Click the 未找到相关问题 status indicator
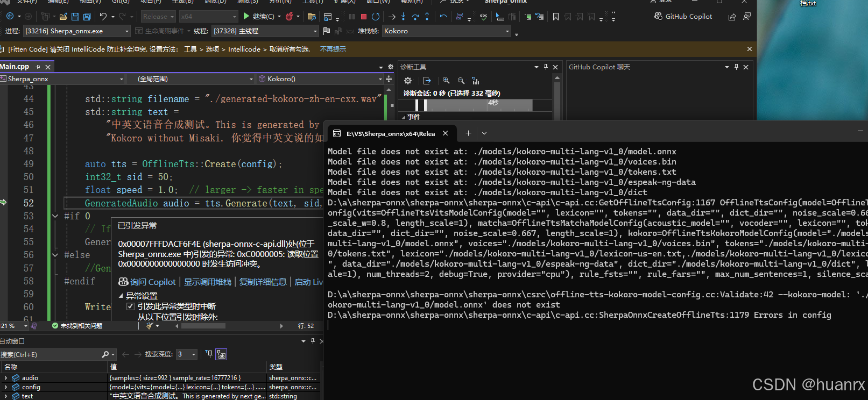Image resolution: width=868 pixels, height=400 pixels. pos(77,326)
